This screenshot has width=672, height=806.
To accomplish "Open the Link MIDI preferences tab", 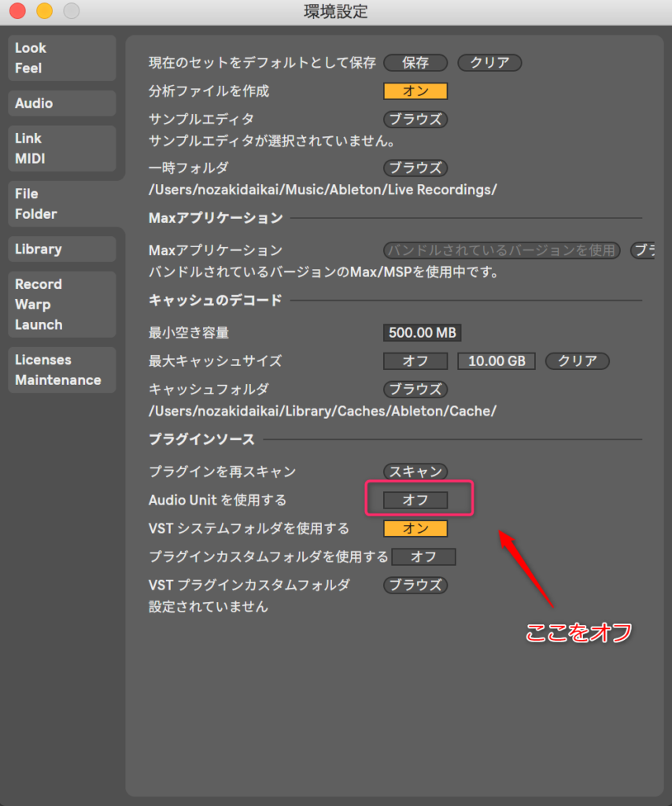I will tap(61, 148).
